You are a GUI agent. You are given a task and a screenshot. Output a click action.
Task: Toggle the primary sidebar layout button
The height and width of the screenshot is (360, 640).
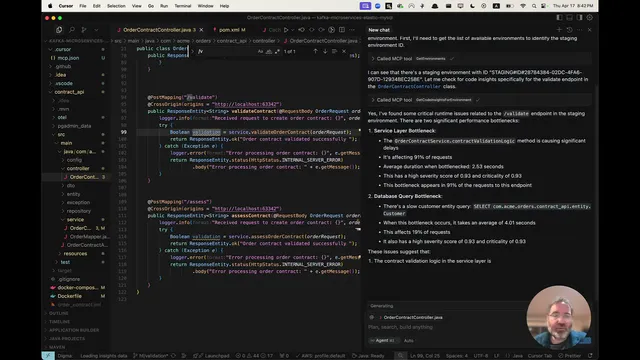pyautogui.click(x=559, y=18)
